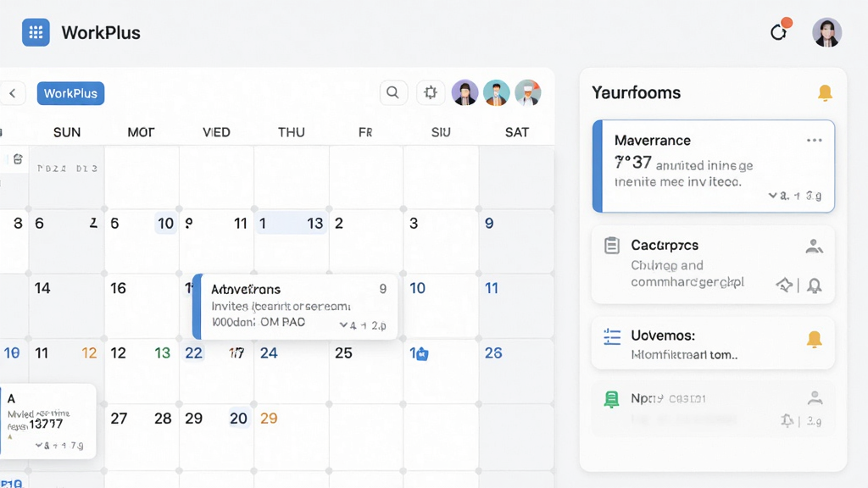Select the first member avatar in calendar toolbar
Image resolution: width=868 pixels, height=488 pixels.
[465, 92]
